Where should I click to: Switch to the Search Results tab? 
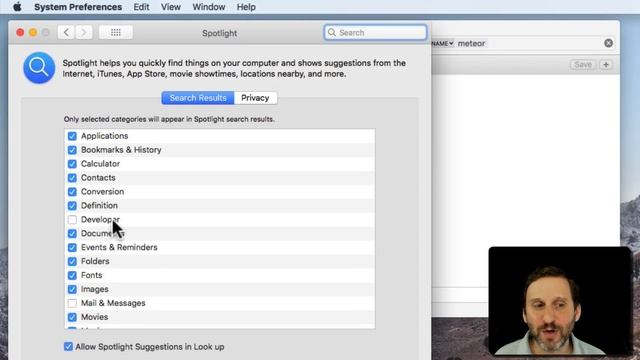coord(198,98)
